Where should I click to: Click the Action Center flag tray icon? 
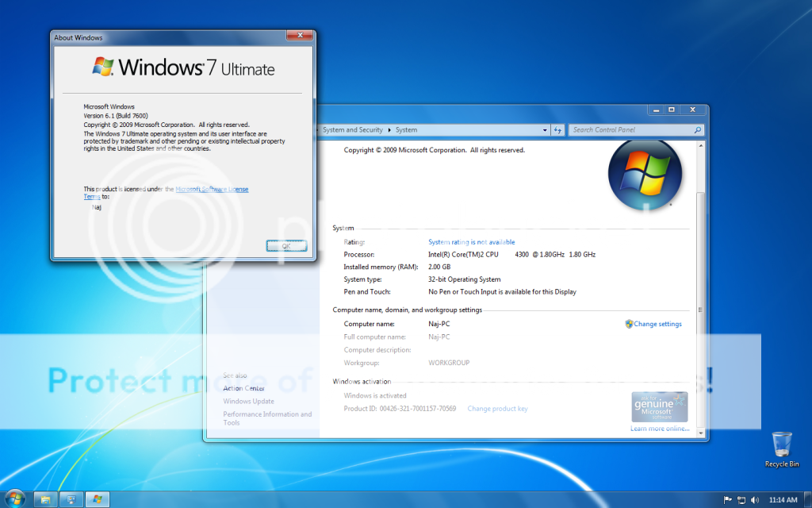point(728,500)
